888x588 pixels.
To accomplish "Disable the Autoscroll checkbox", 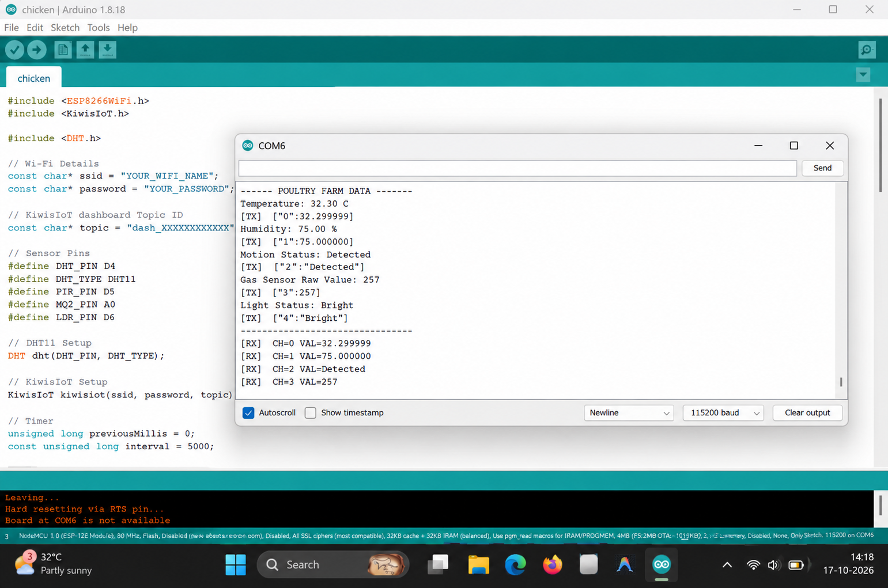I will click(248, 413).
